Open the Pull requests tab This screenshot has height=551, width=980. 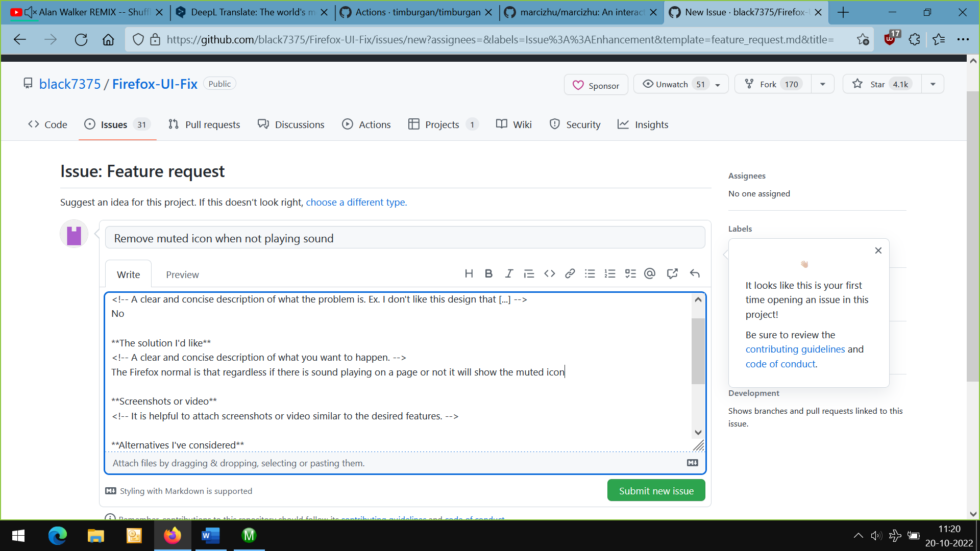pos(204,124)
